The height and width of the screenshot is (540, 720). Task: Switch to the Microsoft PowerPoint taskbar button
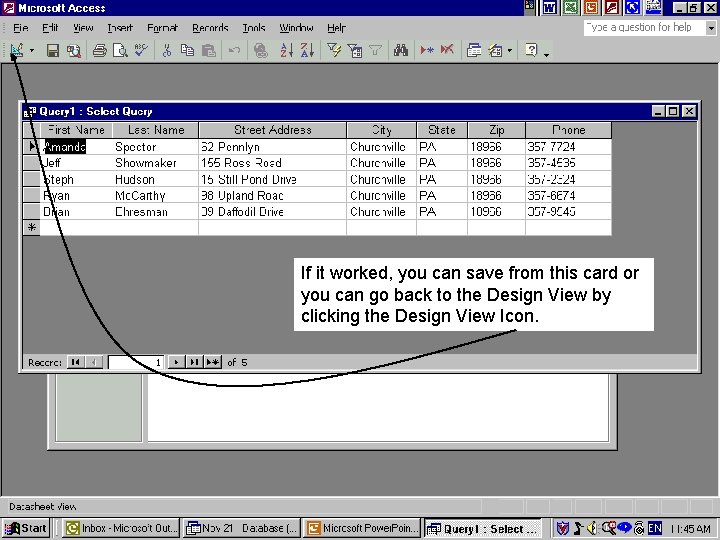point(362,529)
